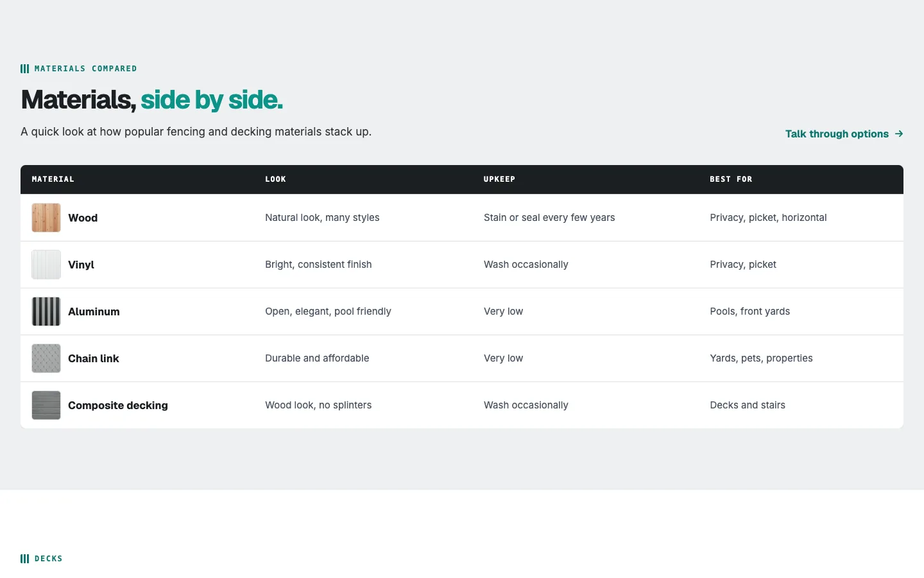Image resolution: width=924 pixels, height=578 pixels.
Task: Click the Wood material thumbnail
Action: coord(46,218)
